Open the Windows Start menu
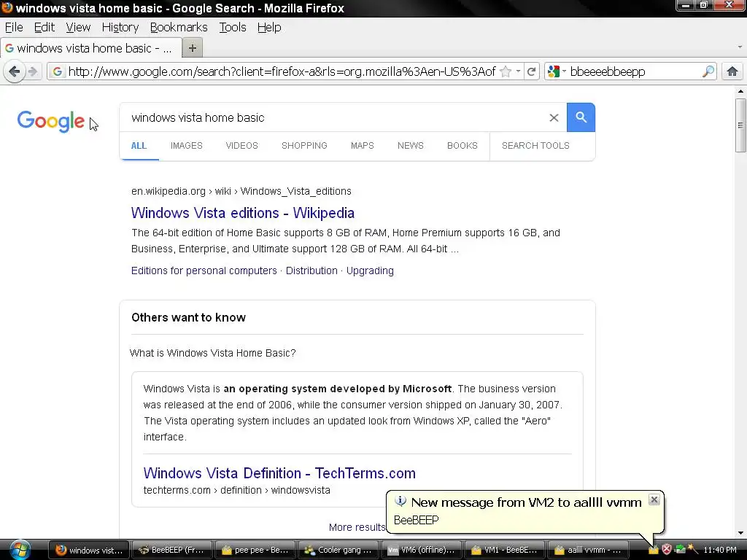This screenshot has height=560, width=747. pyautogui.click(x=20, y=550)
